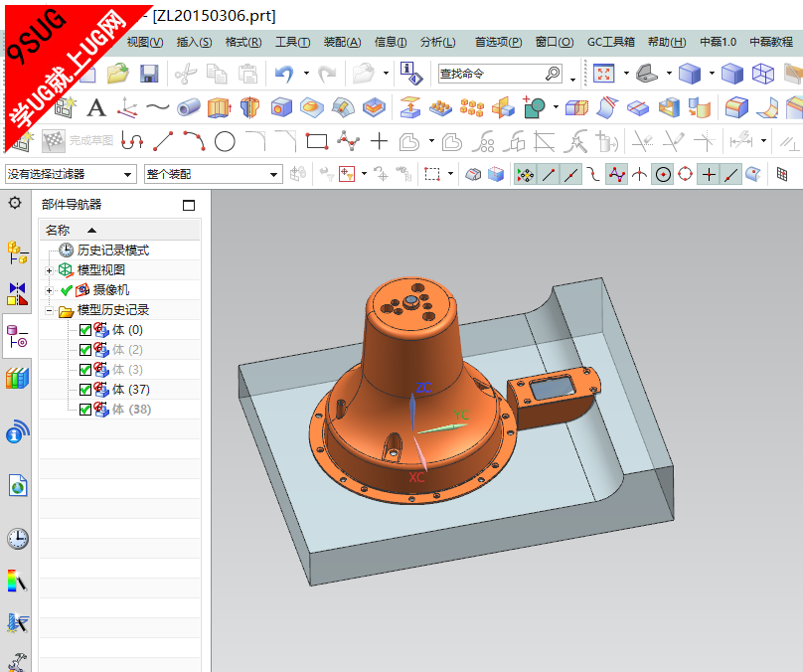Select the sketch circle tool
Viewport: 803px width, 672px height.
coord(225,141)
